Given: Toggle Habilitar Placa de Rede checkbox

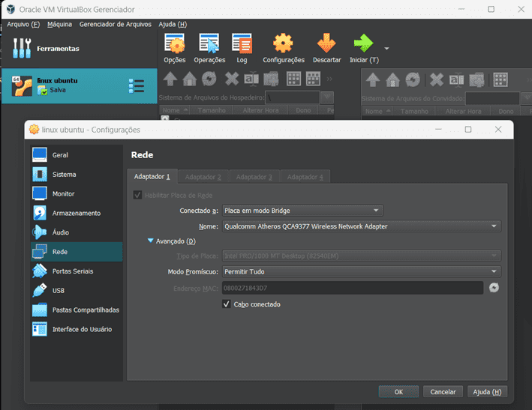Looking at the screenshot, I should tap(137, 195).
